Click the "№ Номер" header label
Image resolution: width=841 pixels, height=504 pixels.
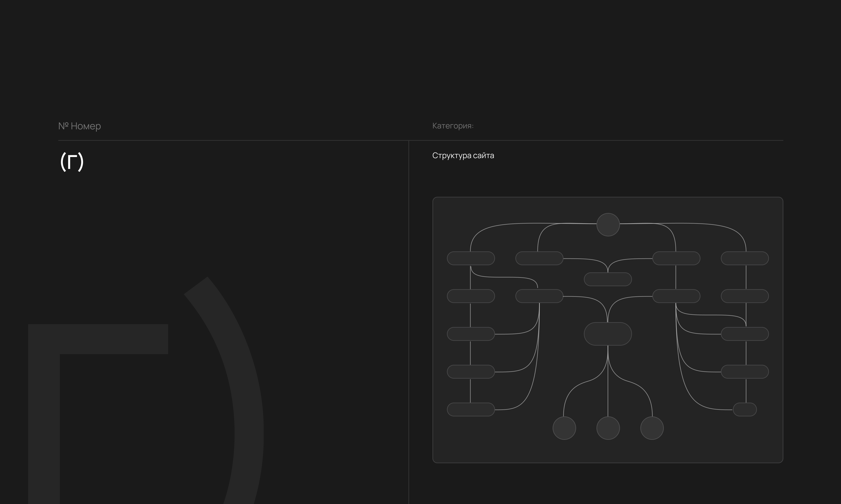click(x=79, y=126)
